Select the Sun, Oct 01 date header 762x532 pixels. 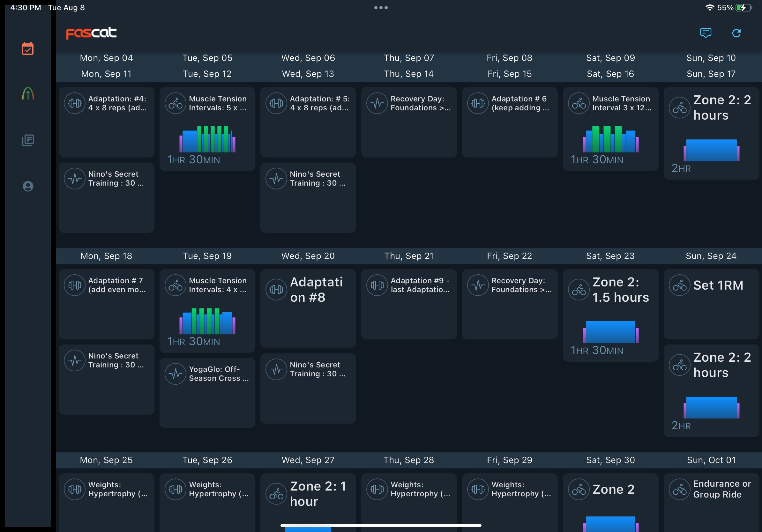711,460
